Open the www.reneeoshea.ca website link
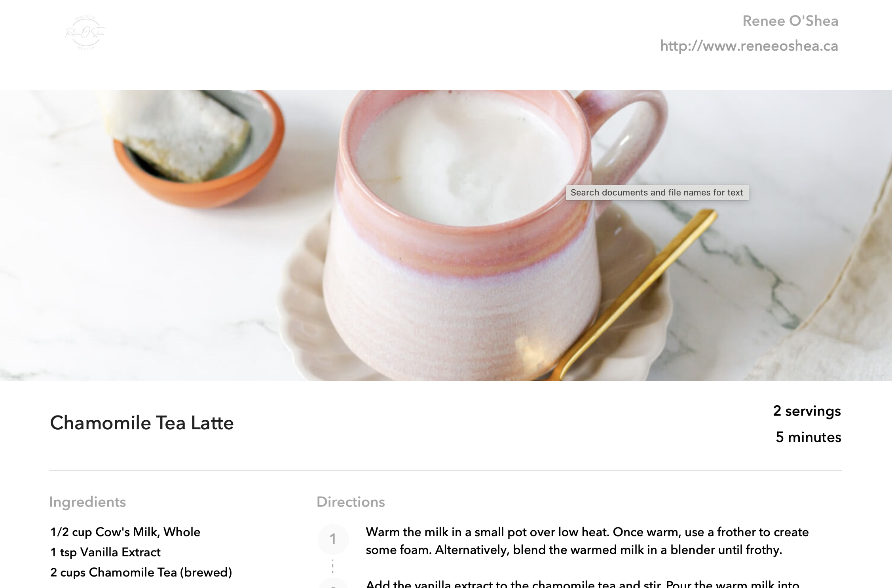The height and width of the screenshot is (588, 892). point(749,46)
